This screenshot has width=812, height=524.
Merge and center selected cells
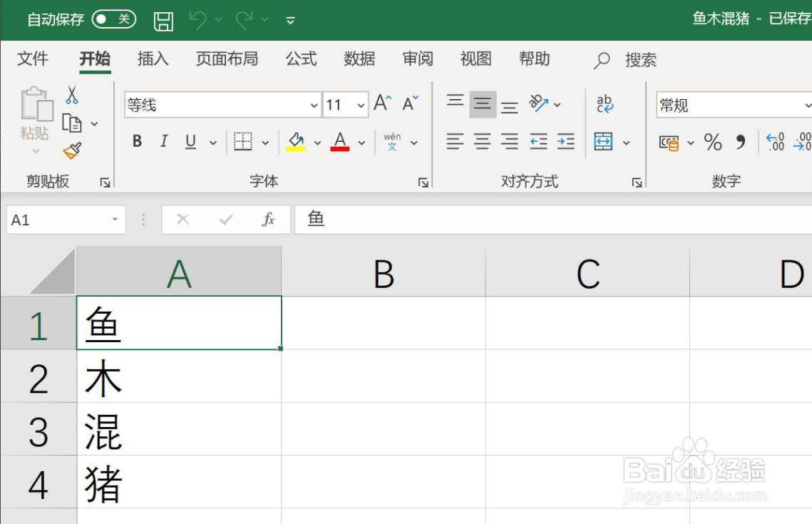click(x=605, y=141)
